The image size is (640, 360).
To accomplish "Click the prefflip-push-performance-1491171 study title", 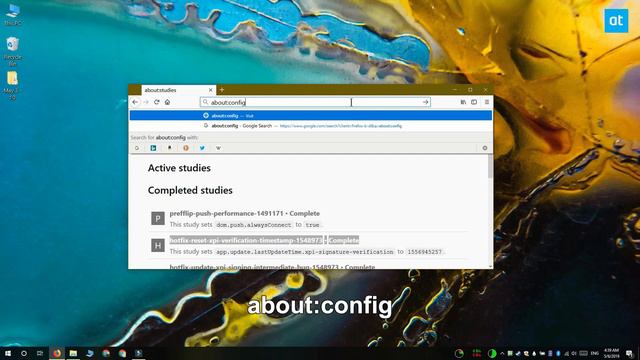I will coord(226,213).
